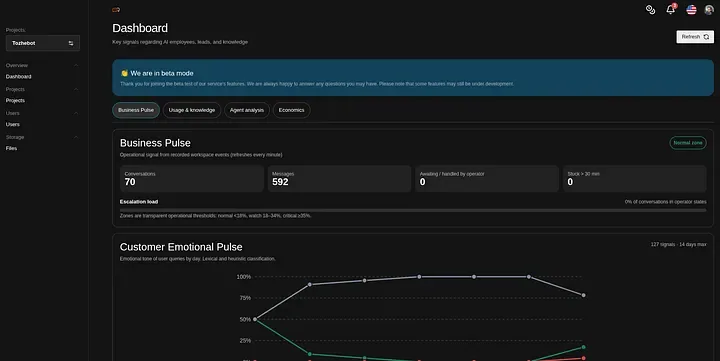Screen dimensions: 720x361
Task: Click the coins credits icon
Action: tap(650, 10)
